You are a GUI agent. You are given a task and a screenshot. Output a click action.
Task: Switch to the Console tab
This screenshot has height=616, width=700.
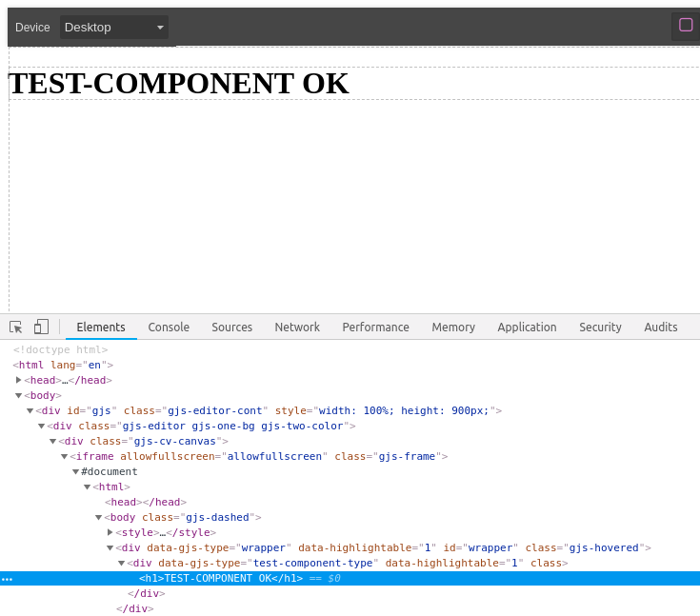pyautogui.click(x=169, y=328)
